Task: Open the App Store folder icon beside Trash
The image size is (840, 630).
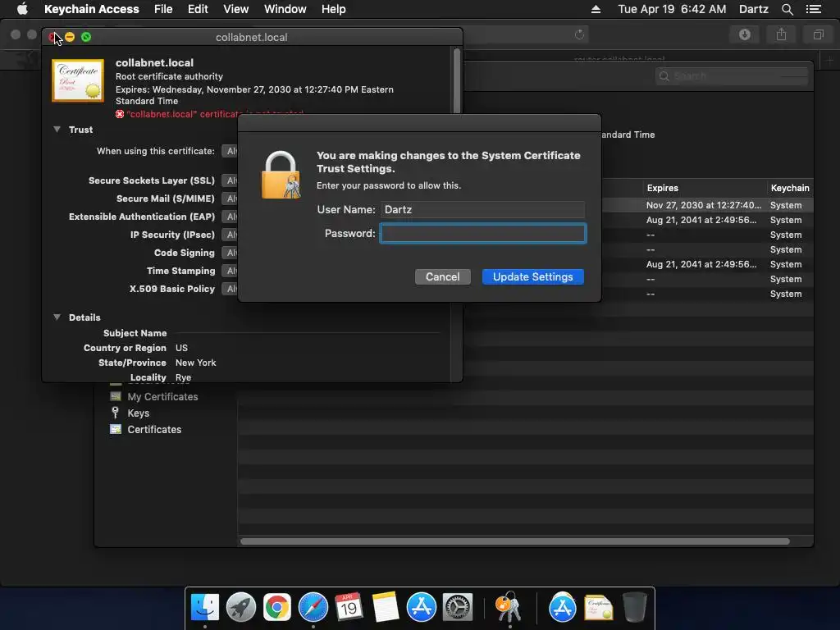Action: pyautogui.click(x=562, y=608)
